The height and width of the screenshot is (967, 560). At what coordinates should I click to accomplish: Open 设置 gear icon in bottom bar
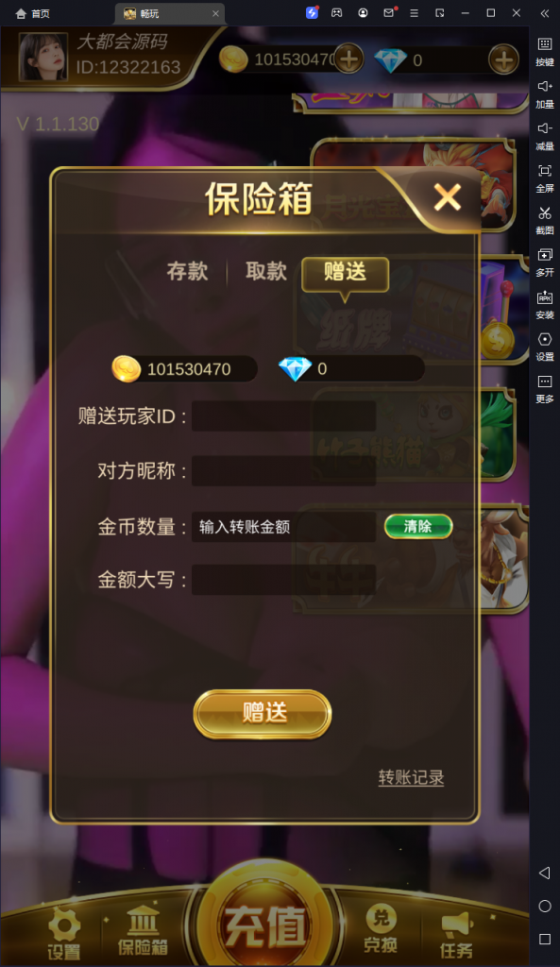point(64,934)
